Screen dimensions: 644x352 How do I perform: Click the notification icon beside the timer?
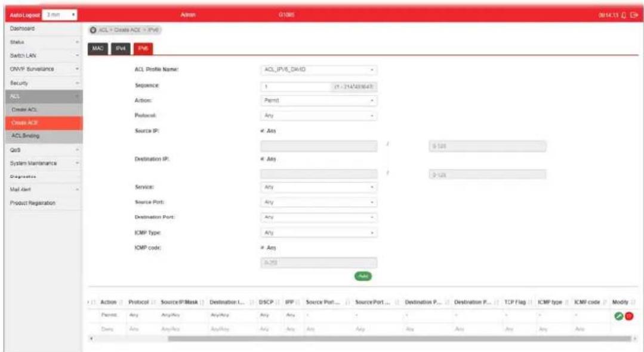[624, 15]
